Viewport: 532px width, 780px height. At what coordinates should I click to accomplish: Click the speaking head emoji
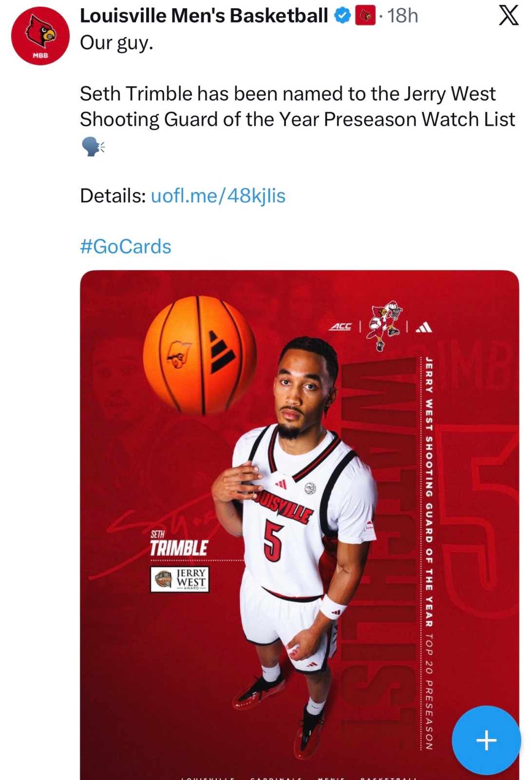93,146
